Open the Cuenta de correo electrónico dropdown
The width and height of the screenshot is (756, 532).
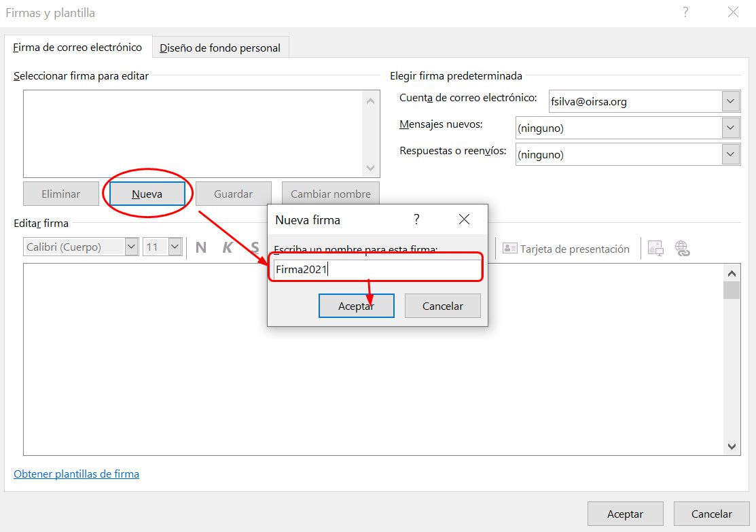730,102
